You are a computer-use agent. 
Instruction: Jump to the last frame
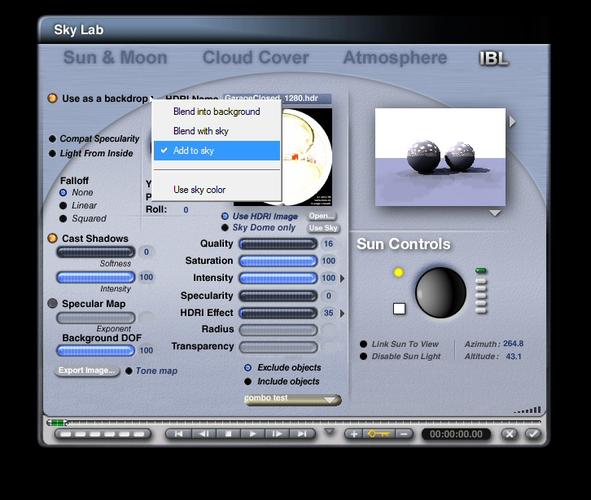coord(302,434)
